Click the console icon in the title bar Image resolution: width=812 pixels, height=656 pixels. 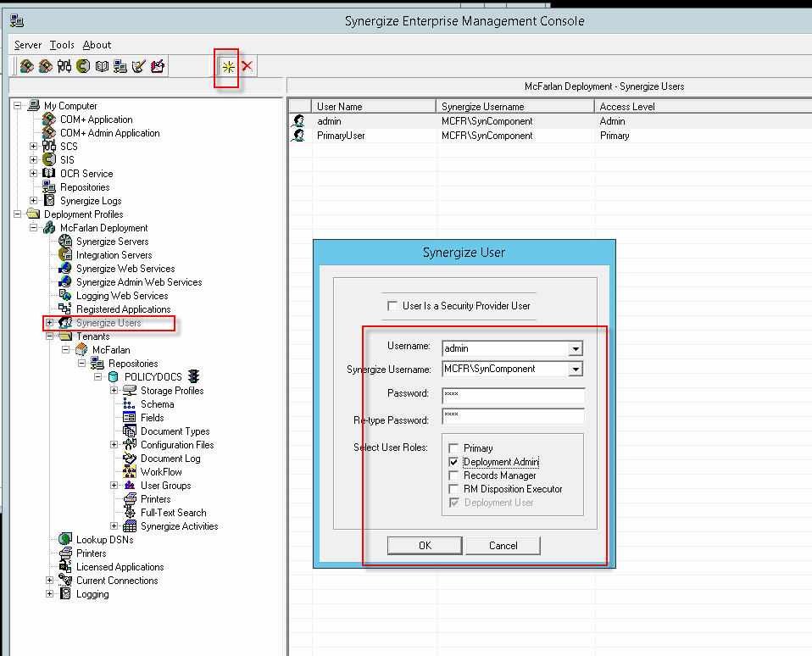click(x=17, y=20)
